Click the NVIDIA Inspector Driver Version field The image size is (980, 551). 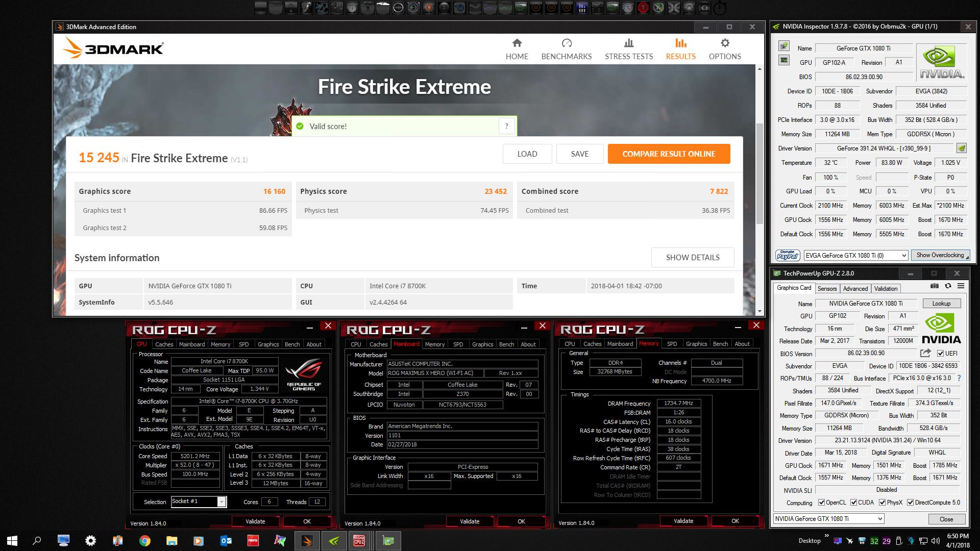coord(884,148)
